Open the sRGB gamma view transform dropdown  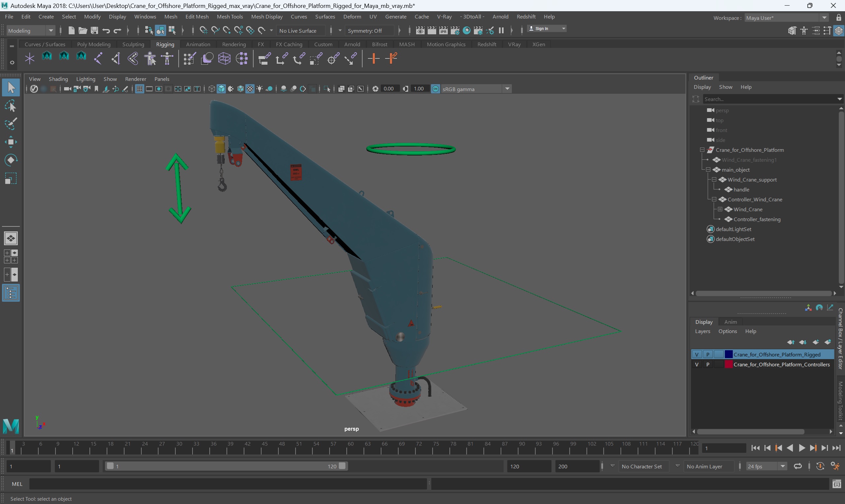pos(476,89)
